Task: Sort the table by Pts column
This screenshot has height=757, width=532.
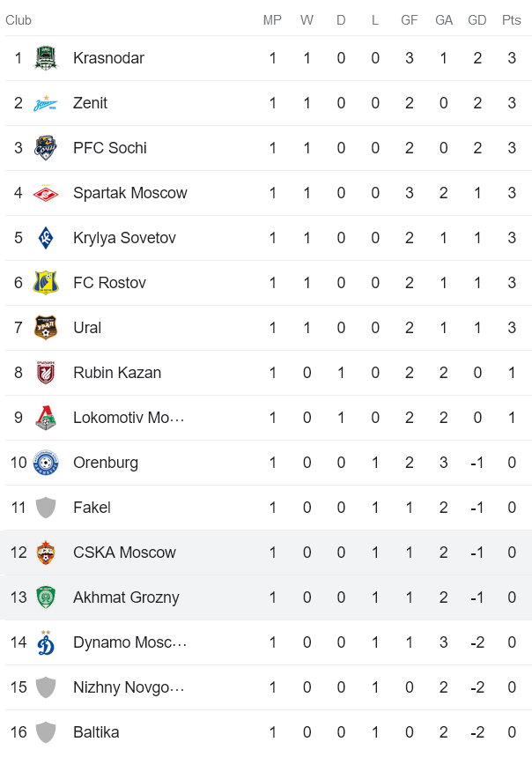Action: click(511, 20)
